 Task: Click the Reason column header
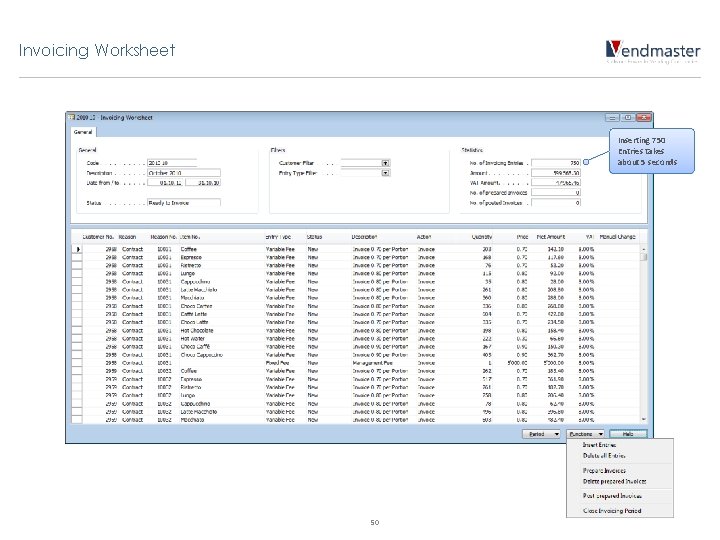[x=127, y=237]
